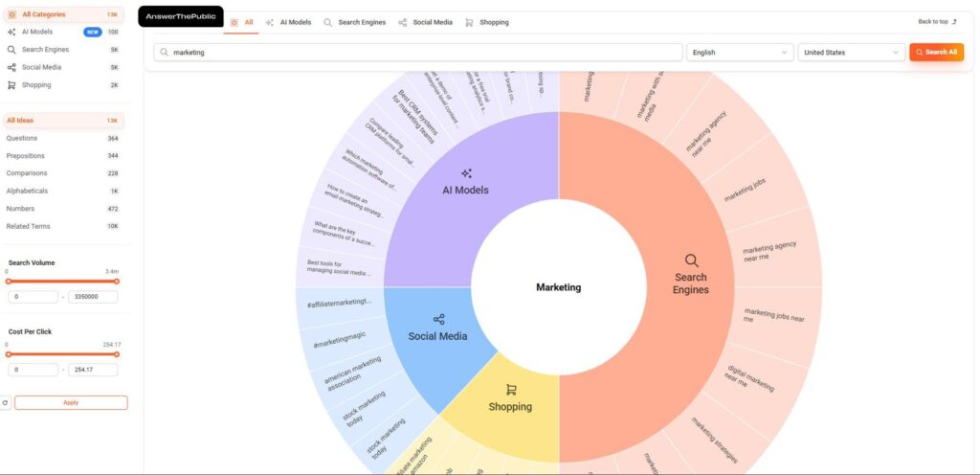
Task: Click the cart icon in Shopping chart segment
Action: pyautogui.click(x=511, y=390)
